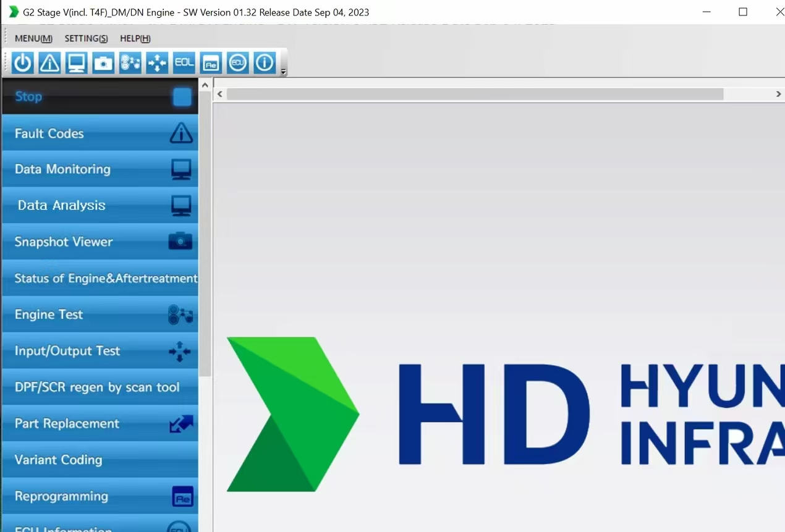Select Data Monitoring in the sidebar

tap(100, 169)
